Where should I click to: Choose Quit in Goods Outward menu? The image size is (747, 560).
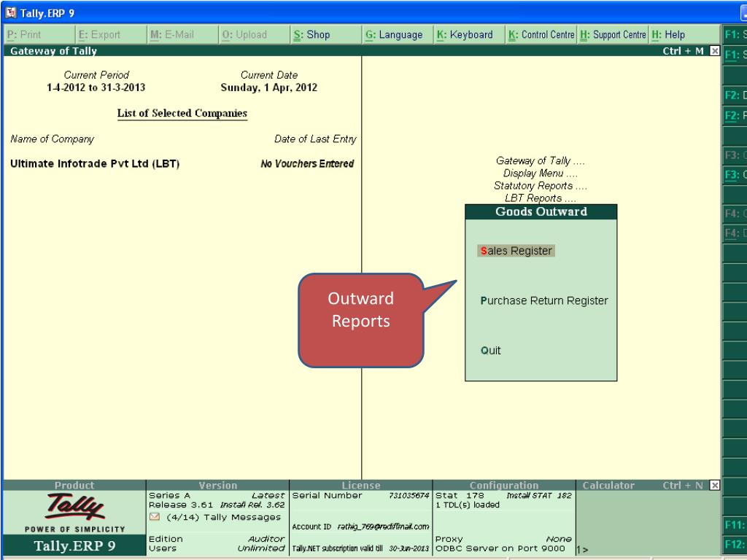tap(491, 351)
